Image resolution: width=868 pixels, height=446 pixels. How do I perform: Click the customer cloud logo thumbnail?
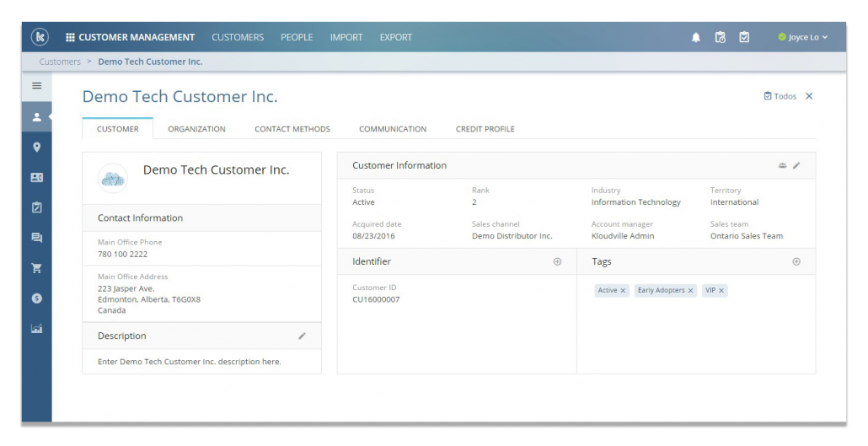click(x=113, y=179)
